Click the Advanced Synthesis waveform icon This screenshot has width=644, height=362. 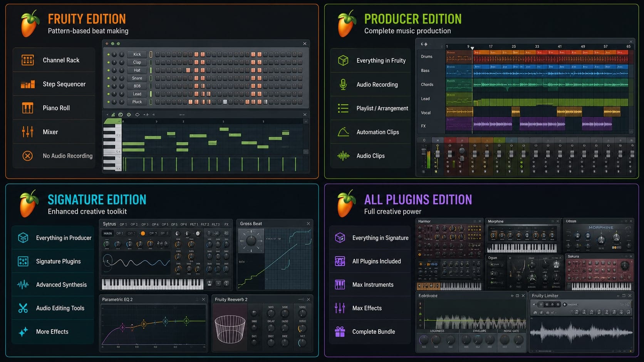[23, 285]
